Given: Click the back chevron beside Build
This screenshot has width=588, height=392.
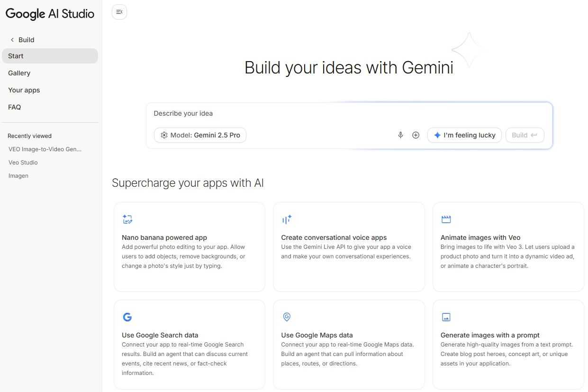Looking at the screenshot, I should coord(12,40).
